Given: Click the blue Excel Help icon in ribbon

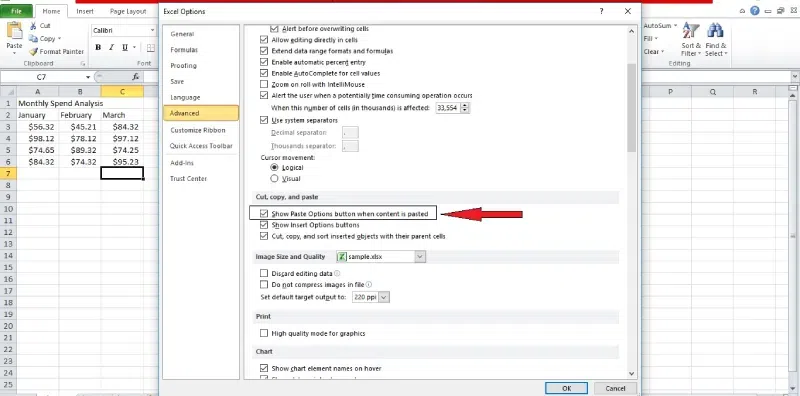Looking at the screenshot, I should (755, 11).
